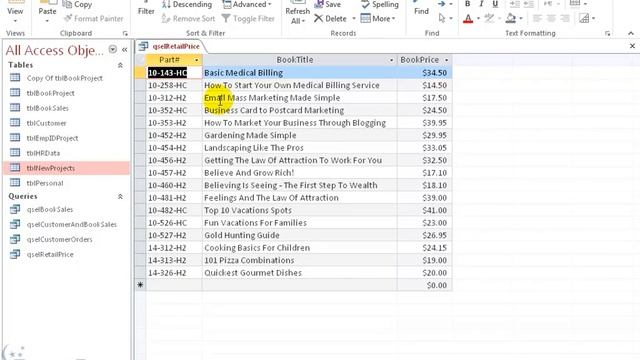Click the Toggle Filter funnel icon
The width and height of the screenshot is (640, 360).
tap(226, 18)
